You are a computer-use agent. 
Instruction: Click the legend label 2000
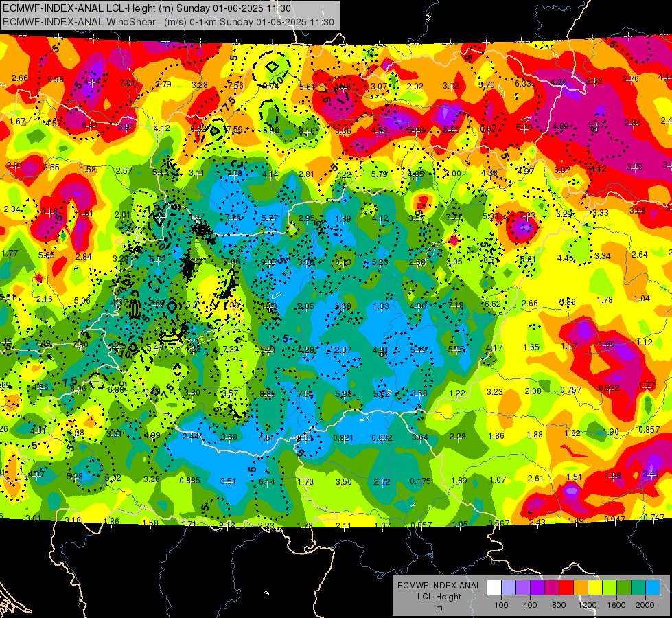click(x=645, y=605)
